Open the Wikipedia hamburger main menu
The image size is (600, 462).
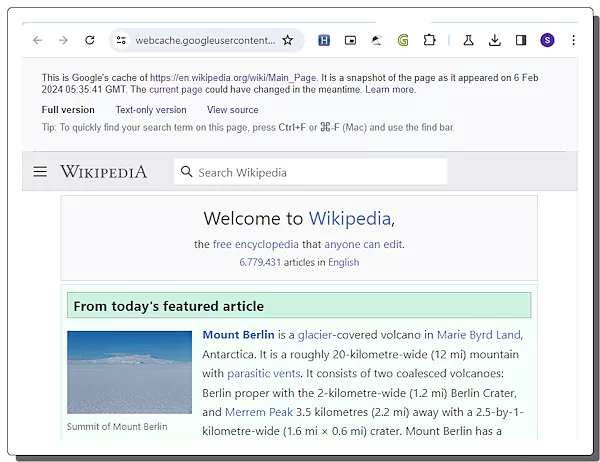click(40, 171)
